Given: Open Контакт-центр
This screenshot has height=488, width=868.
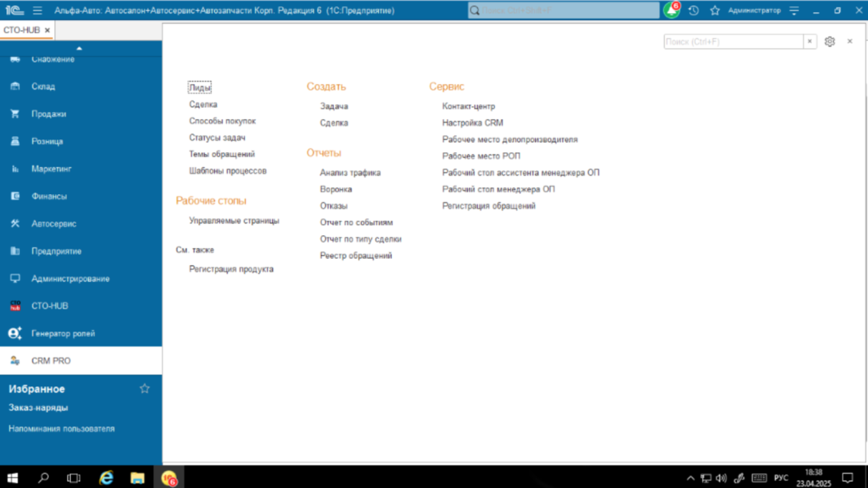Looking at the screenshot, I should (468, 107).
